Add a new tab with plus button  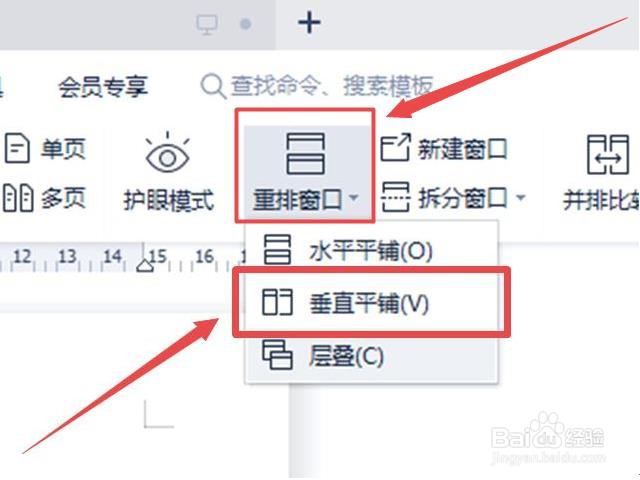[309, 23]
